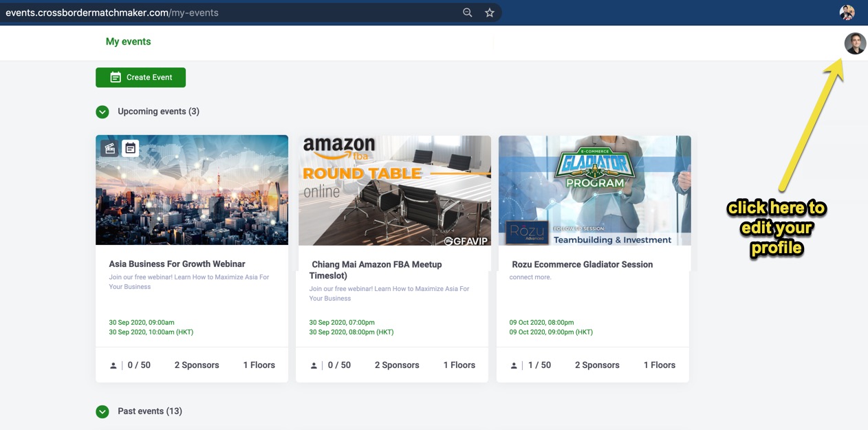Open the Asia Business For Growth Webinar thumbnail
This screenshot has width=868, height=430.
192,190
